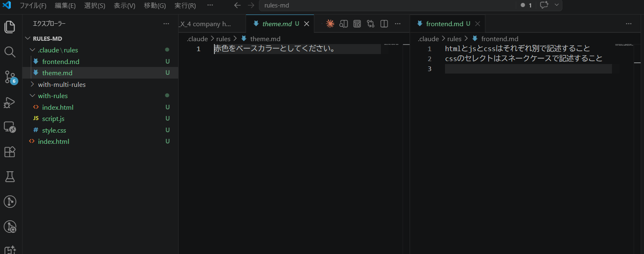This screenshot has width=644, height=254.
Task: Open markdown preview to the side
Action: point(343,24)
